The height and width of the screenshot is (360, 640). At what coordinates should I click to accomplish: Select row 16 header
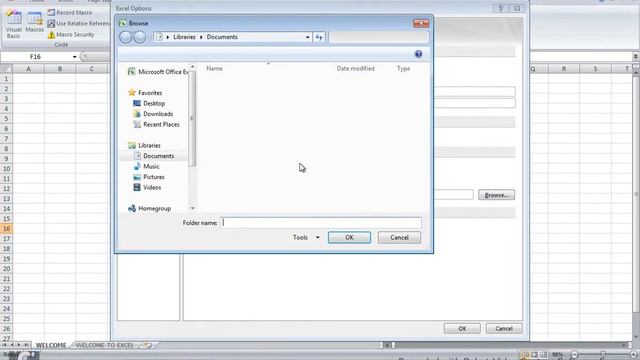point(7,229)
